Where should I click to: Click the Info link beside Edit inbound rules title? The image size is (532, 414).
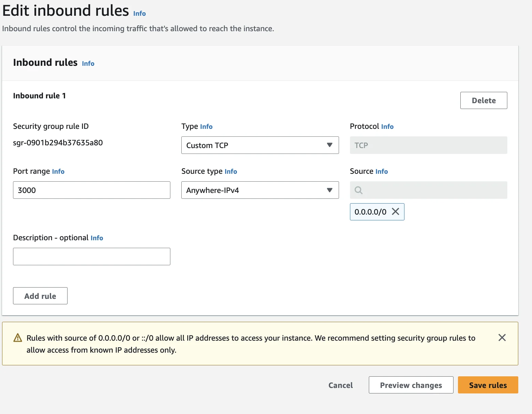click(139, 14)
